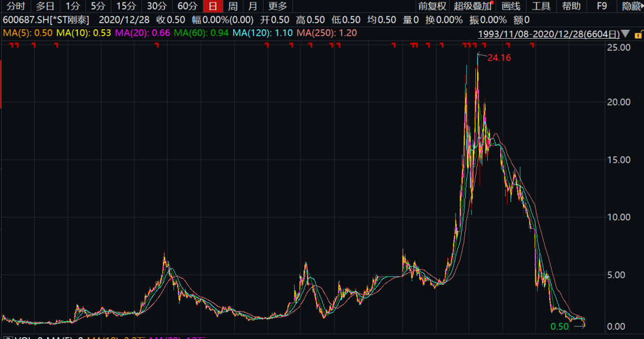The image size is (644, 339).
Task: Switch to the 分时 intraday chart tab
Action: [16, 6]
